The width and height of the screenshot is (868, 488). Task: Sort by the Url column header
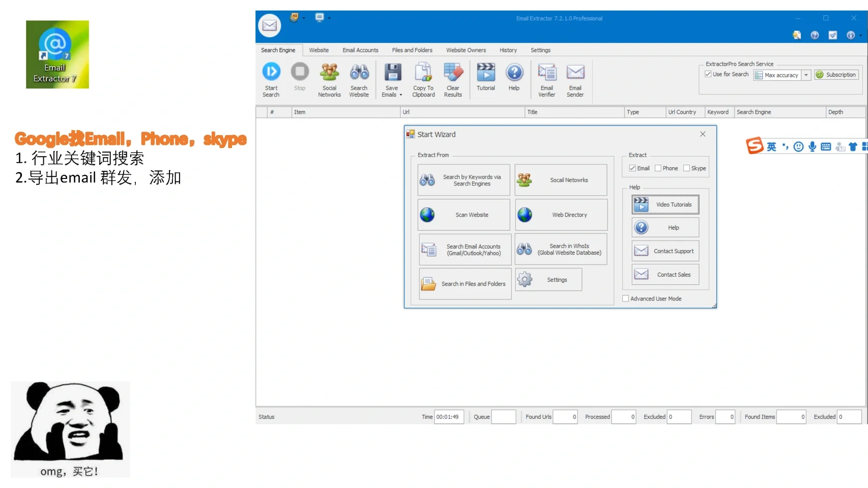pos(462,112)
